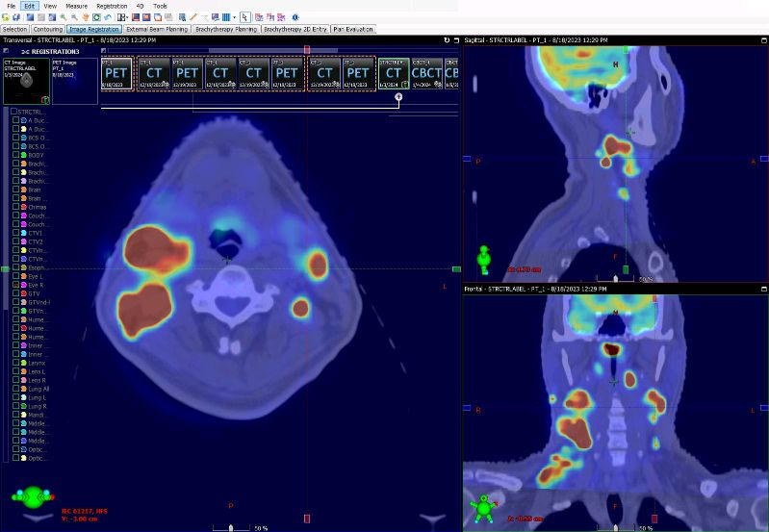Click the orientation figure in the sagittal view
The width and height of the screenshot is (769, 532).
click(x=485, y=258)
